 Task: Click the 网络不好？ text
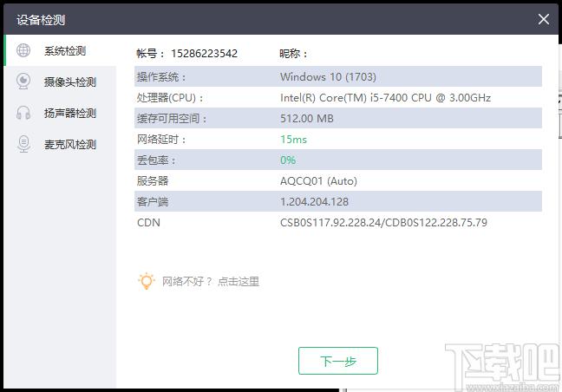pos(187,282)
